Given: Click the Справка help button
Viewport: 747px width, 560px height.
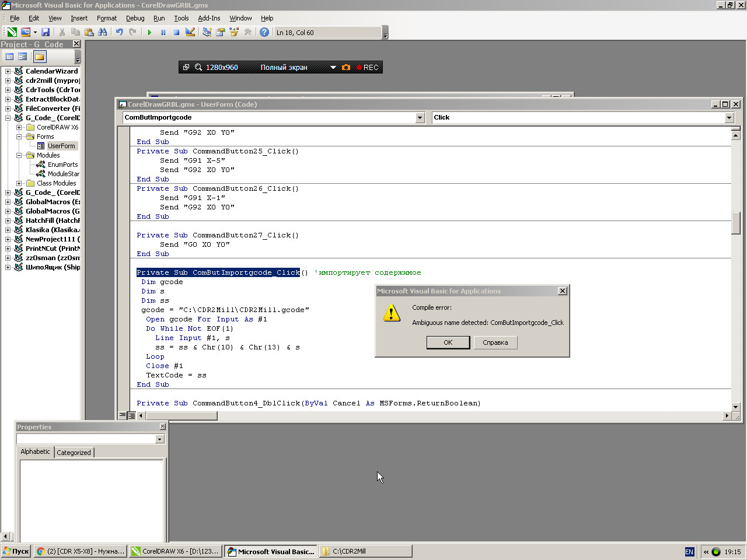Looking at the screenshot, I should [x=495, y=342].
